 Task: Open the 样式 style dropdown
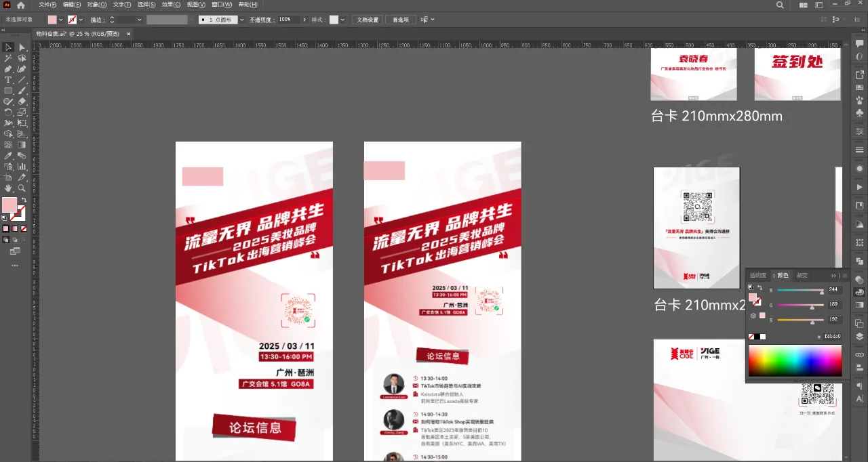tap(342, 20)
